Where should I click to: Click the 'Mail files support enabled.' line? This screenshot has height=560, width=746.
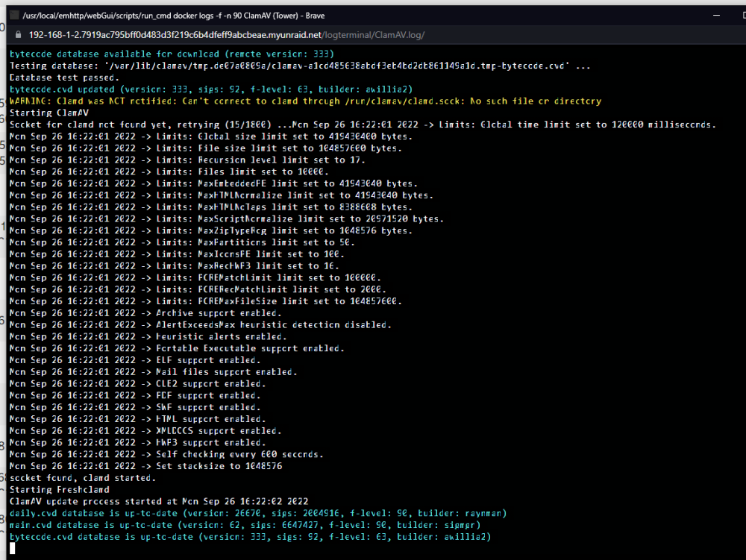click(x=153, y=372)
